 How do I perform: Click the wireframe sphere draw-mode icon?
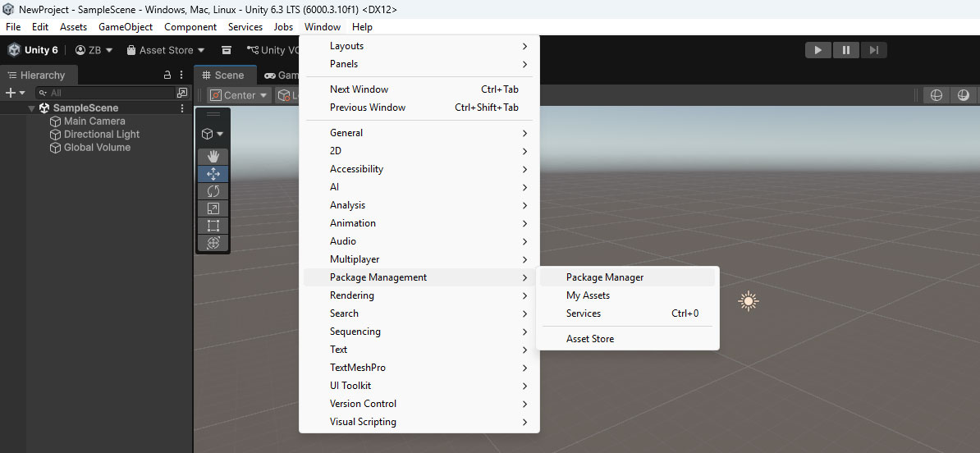click(x=936, y=95)
